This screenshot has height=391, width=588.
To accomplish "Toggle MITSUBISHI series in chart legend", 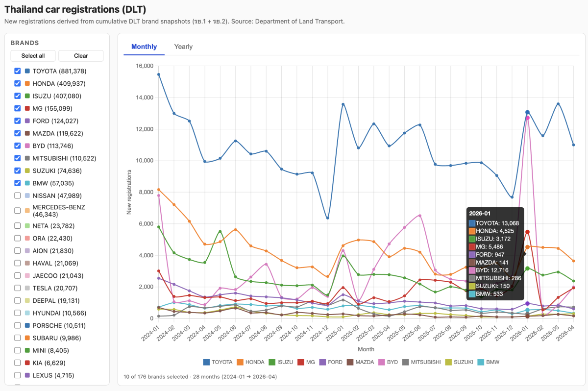I will coord(422,362).
